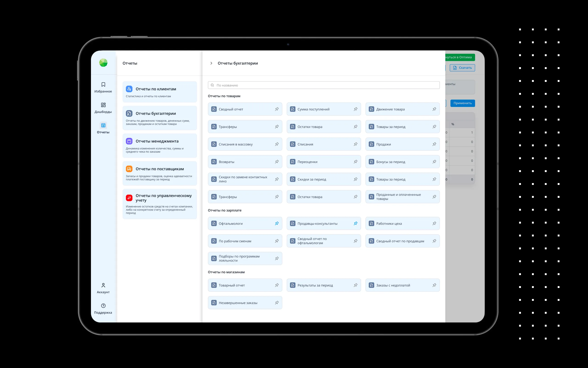Image resolution: width=588 pixels, height=368 pixels.
Task: Open the Отчеты по управленческому учету category
Action: pos(160,204)
